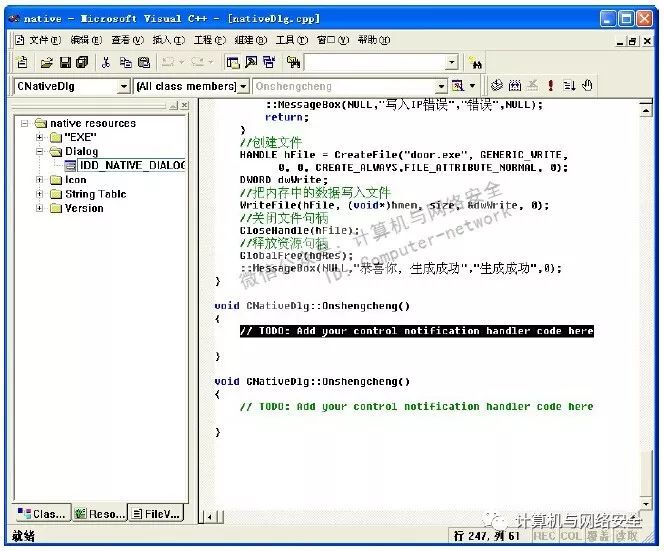The width and height of the screenshot is (664, 551).
Task: Open the Undo history dropdown arrow
Action: 182,63
